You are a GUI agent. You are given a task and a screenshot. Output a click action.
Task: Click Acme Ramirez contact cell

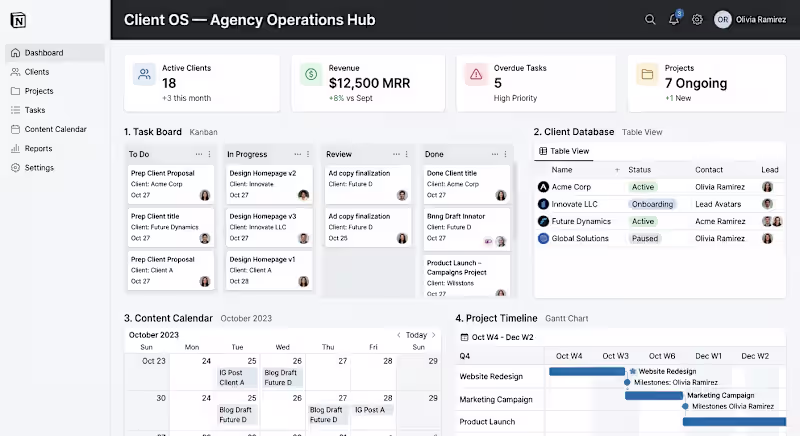720,221
